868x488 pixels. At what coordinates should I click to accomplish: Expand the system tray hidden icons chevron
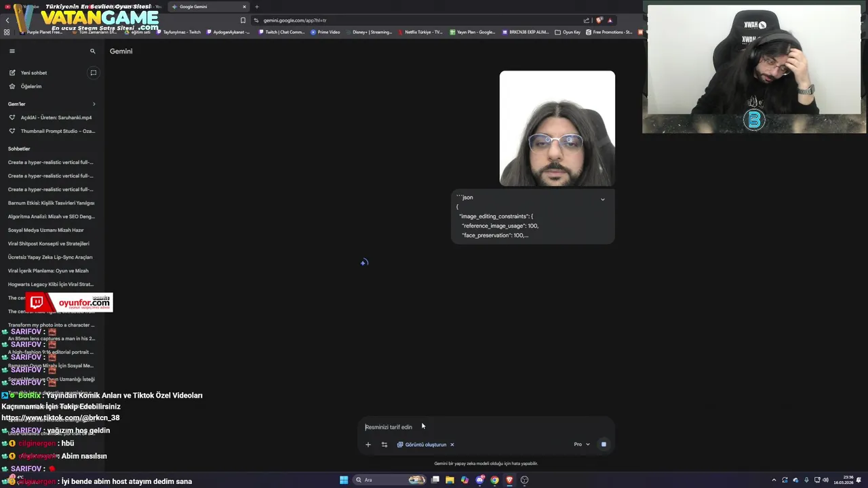(x=774, y=480)
